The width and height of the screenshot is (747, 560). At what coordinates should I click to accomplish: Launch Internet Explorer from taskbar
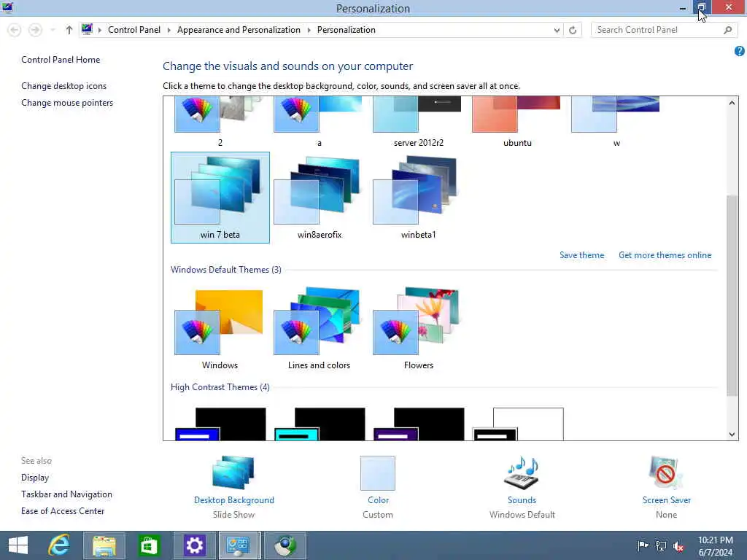59,545
